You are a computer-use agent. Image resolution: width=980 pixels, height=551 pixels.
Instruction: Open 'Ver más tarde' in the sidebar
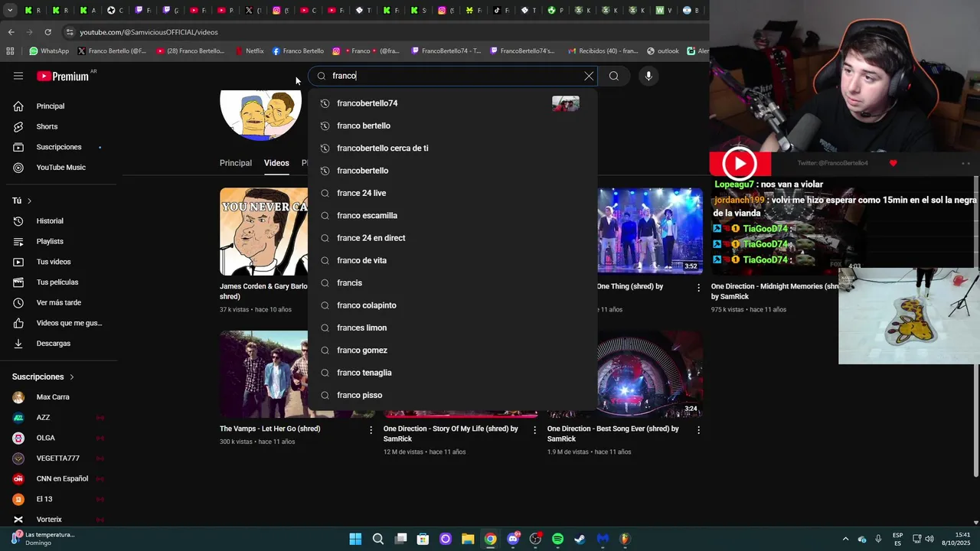(58, 302)
